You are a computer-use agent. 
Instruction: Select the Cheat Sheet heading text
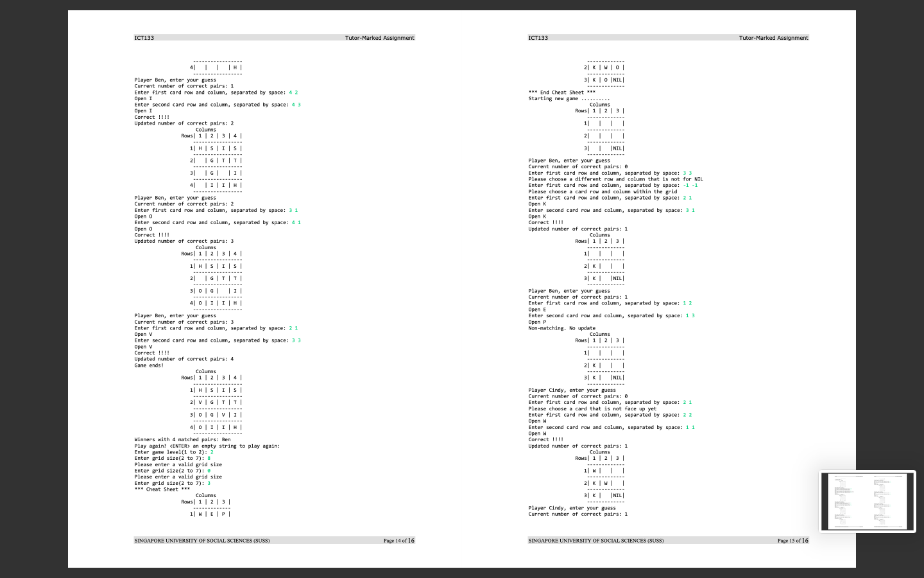coord(162,489)
